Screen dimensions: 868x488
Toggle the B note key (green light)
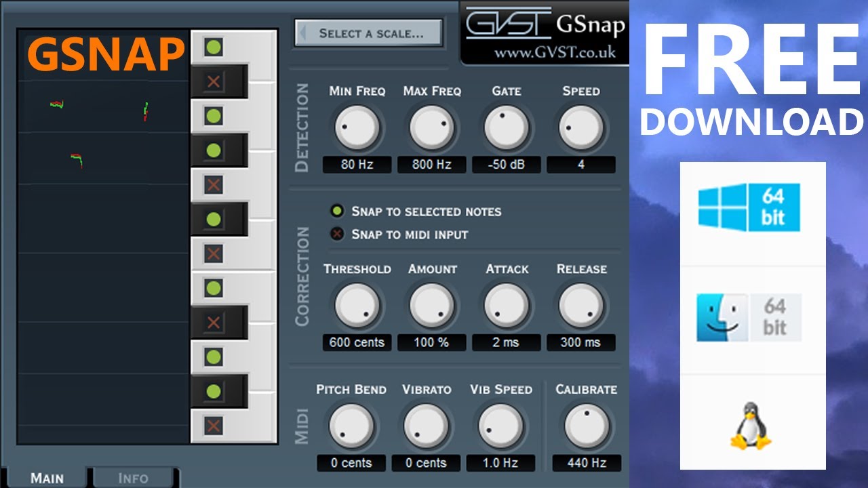[x=214, y=47]
